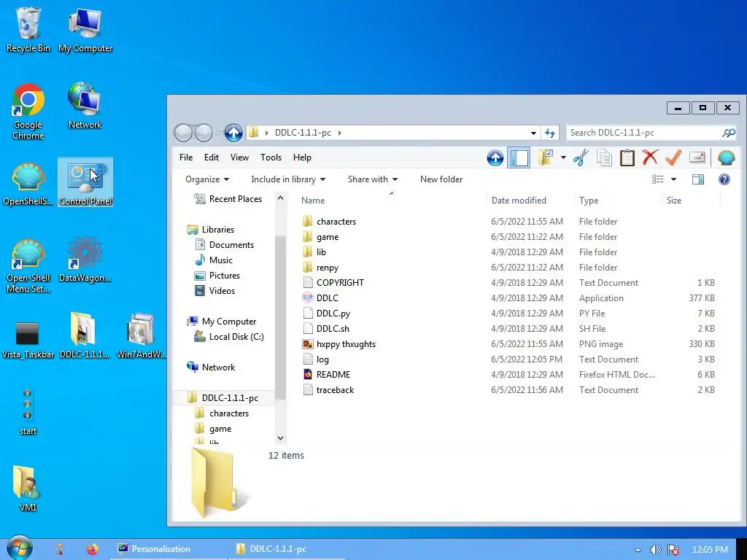
Task: Click the clipboard Paste icon
Action: [627, 157]
